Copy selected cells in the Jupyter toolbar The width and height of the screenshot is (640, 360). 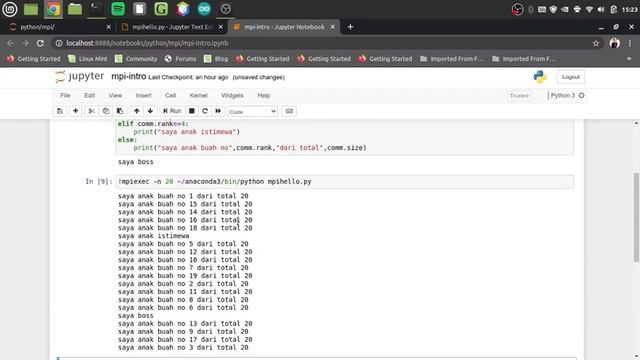(x=106, y=111)
